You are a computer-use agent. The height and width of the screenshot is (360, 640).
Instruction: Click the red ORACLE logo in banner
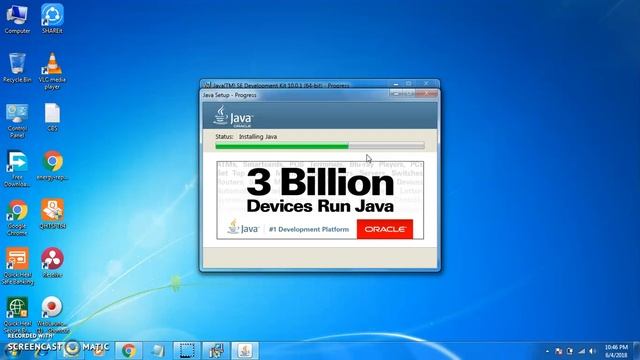[x=385, y=229]
